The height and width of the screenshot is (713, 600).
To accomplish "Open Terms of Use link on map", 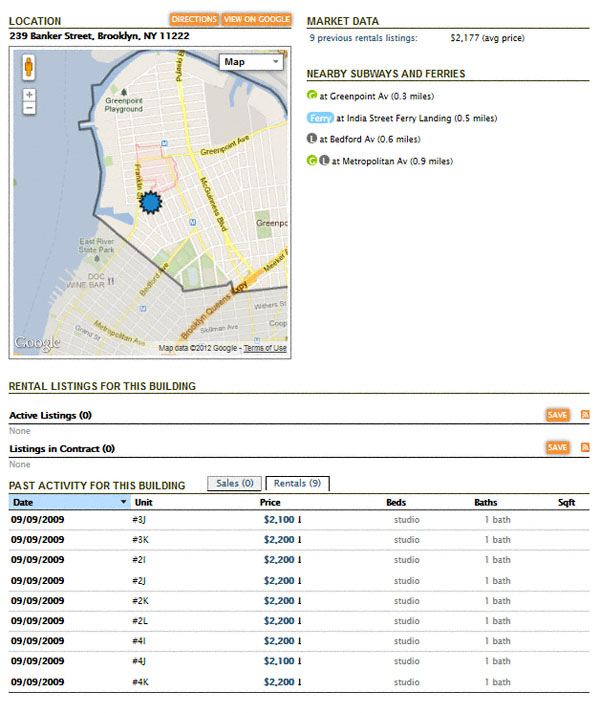I will [x=265, y=348].
